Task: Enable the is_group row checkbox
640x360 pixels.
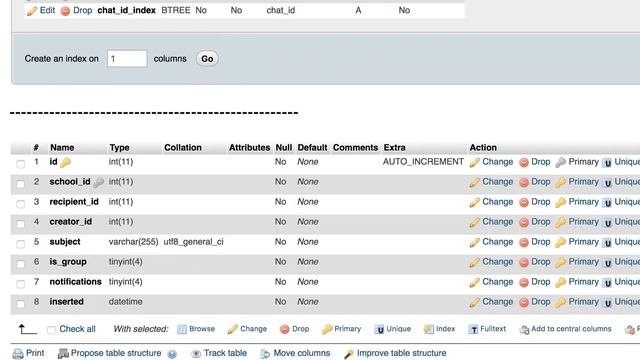Action: tap(20, 264)
